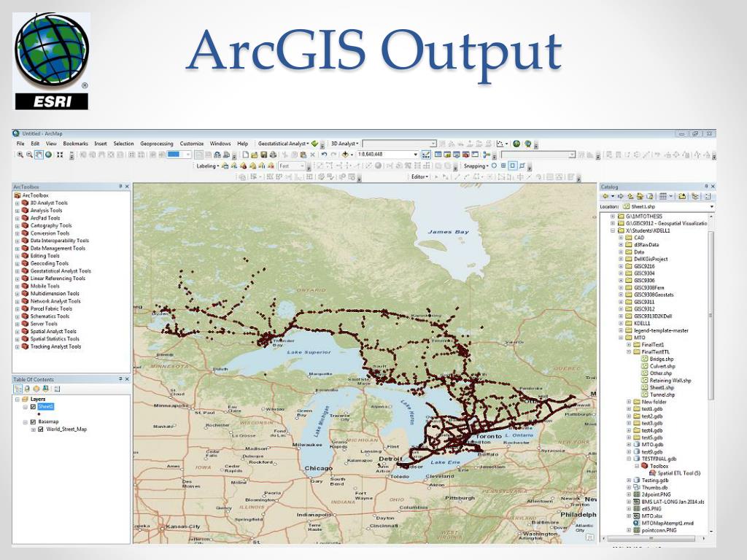Toggle Sheet1 layer visibility checkbox
Screen dimensions: 747x560
33,407
